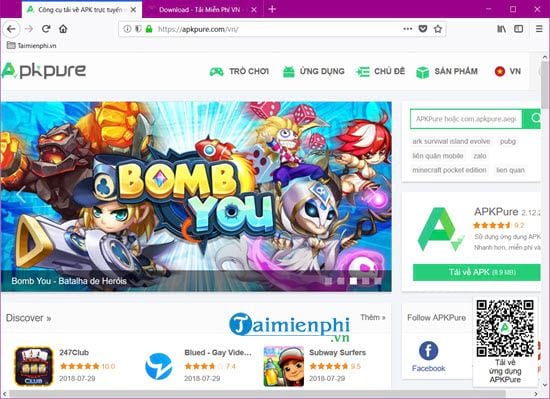
Task: Show site information via the info icon
Action: click(127, 29)
